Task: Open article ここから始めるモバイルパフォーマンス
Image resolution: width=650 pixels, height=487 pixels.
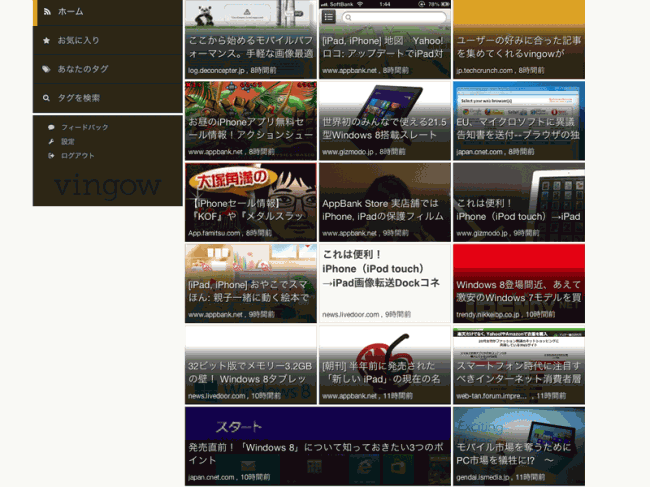Action: (x=251, y=39)
